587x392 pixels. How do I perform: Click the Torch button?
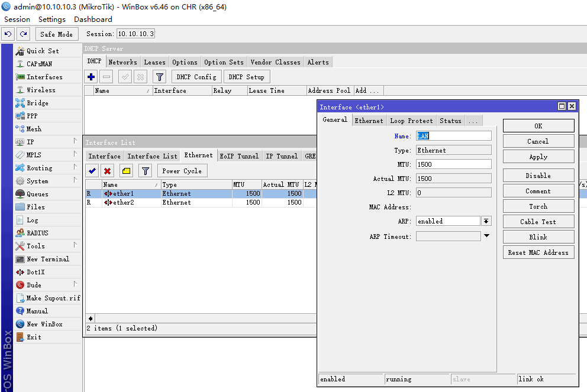point(538,206)
